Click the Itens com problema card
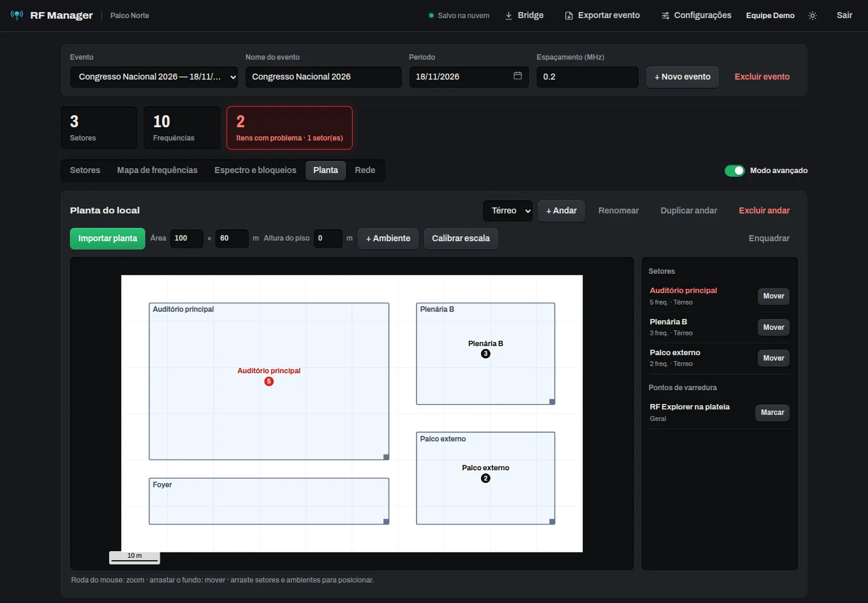The image size is (868, 603). tap(289, 128)
